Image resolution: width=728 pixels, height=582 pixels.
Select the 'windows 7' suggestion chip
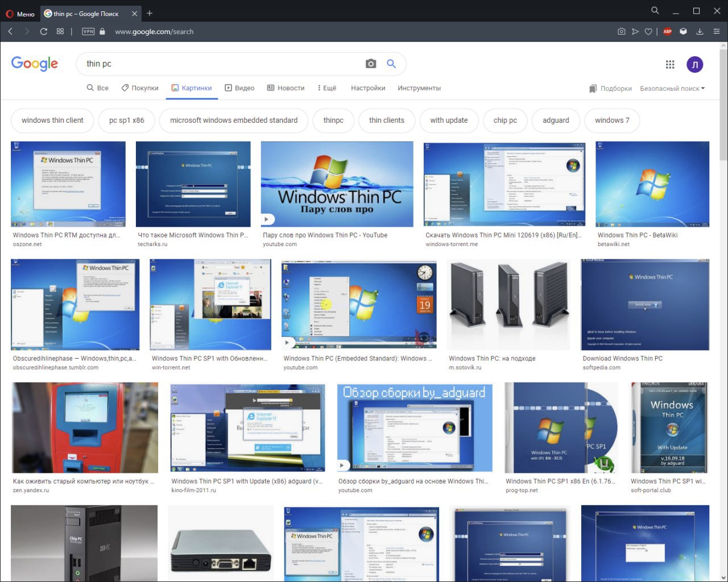tap(612, 120)
